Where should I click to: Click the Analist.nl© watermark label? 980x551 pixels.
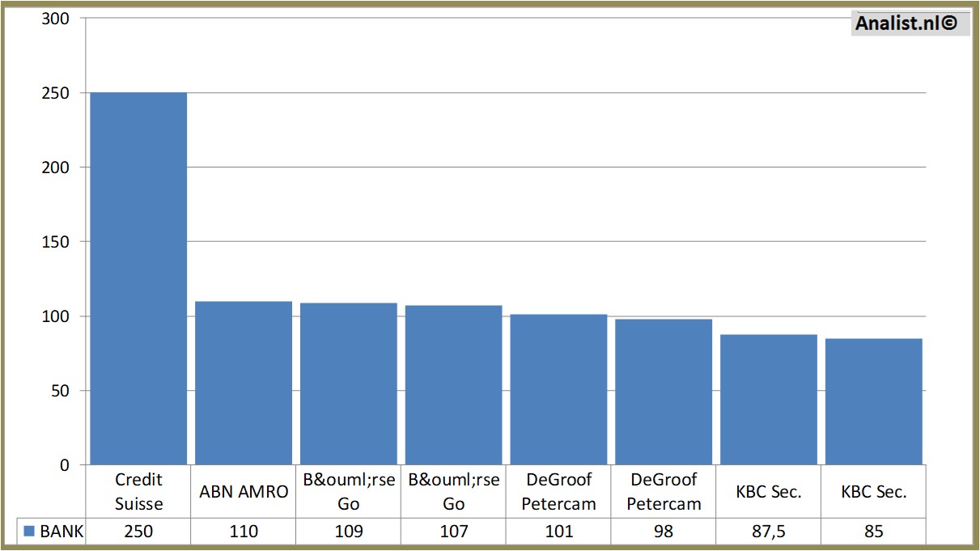click(x=906, y=24)
